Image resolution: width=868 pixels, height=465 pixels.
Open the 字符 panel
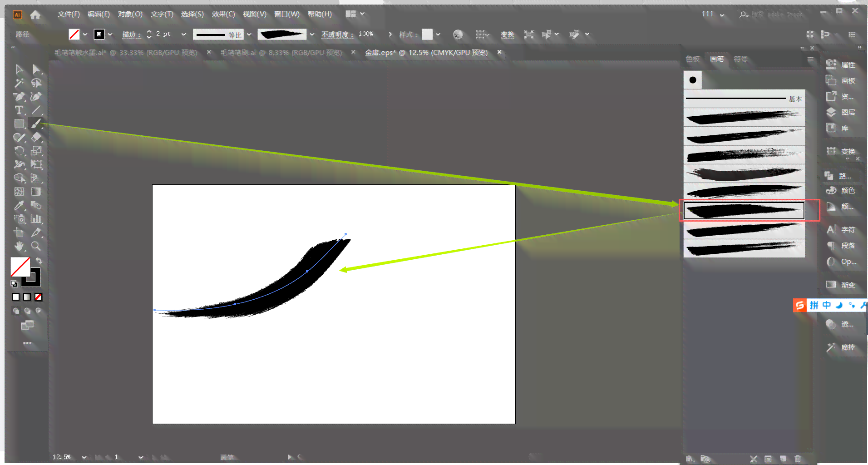coord(841,230)
